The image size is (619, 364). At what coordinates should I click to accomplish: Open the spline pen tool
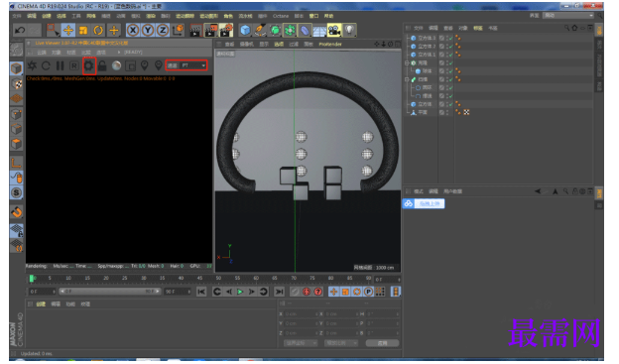[x=260, y=30]
